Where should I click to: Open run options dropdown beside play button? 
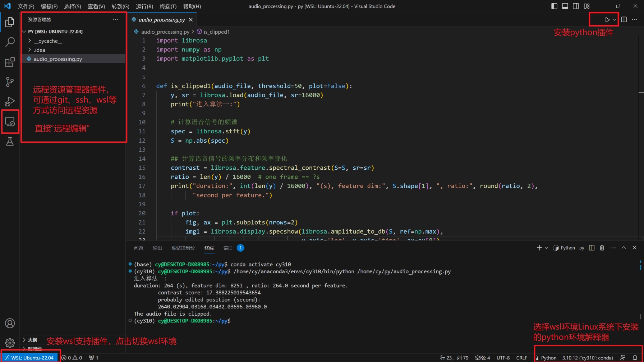[x=614, y=20]
